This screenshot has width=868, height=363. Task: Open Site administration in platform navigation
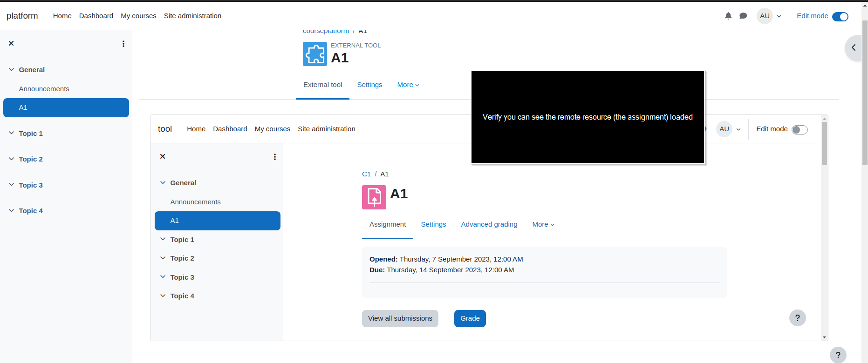pyautogui.click(x=192, y=16)
